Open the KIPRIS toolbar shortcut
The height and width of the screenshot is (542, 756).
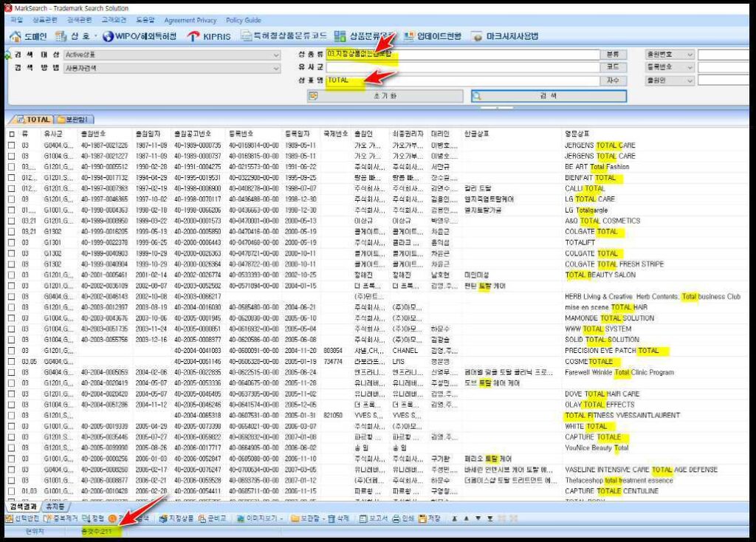209,36
